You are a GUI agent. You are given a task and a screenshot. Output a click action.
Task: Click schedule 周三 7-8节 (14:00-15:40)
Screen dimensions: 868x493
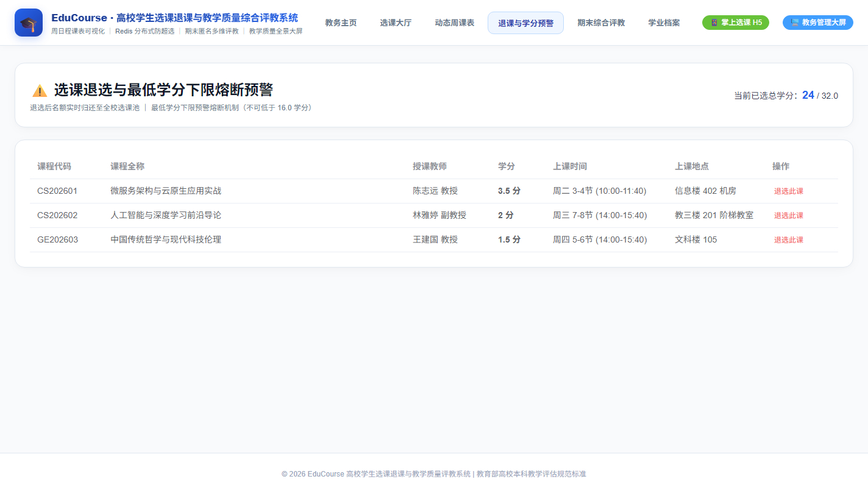(x=600, y=215)
